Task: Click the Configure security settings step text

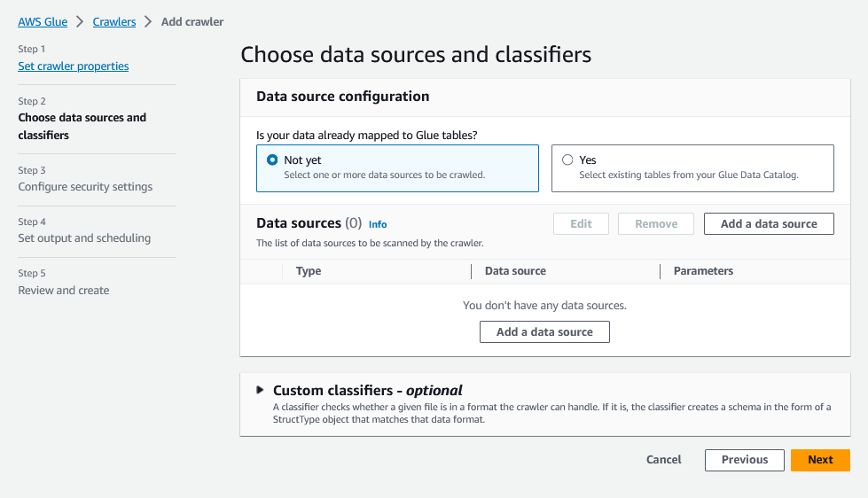Action: (x=85, y=186)
